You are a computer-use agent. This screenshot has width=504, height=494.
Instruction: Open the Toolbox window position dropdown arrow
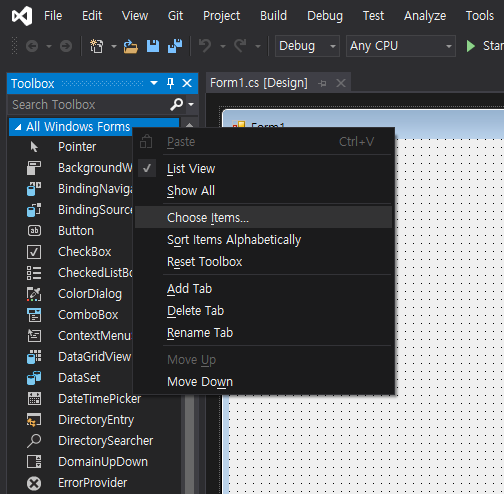click(154, 83)
